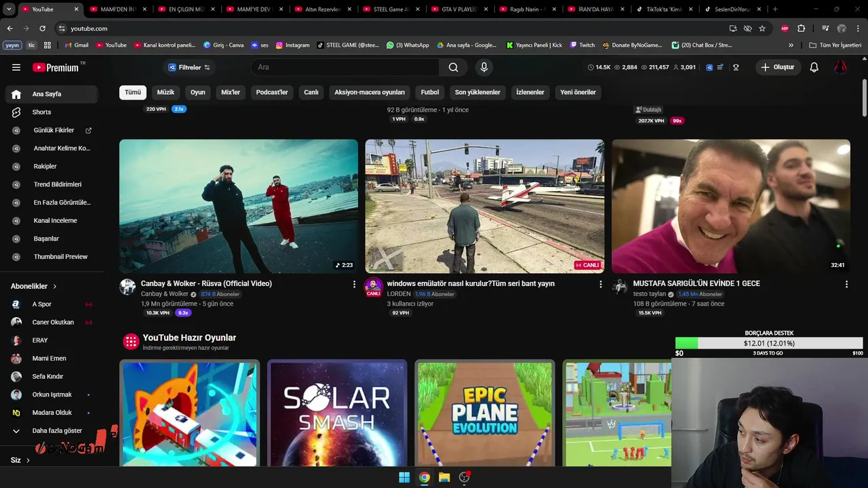Open the Twitch bookmark

(582, 45)
